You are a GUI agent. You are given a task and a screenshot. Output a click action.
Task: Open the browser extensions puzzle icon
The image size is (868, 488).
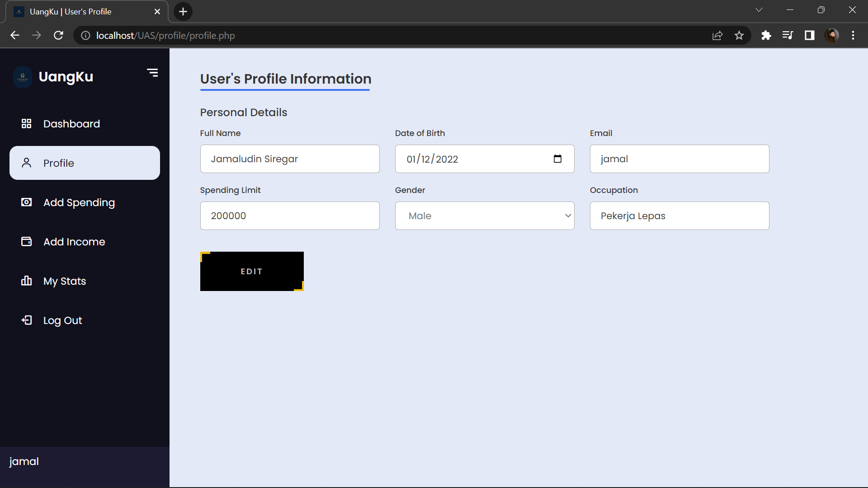(766, 35)
